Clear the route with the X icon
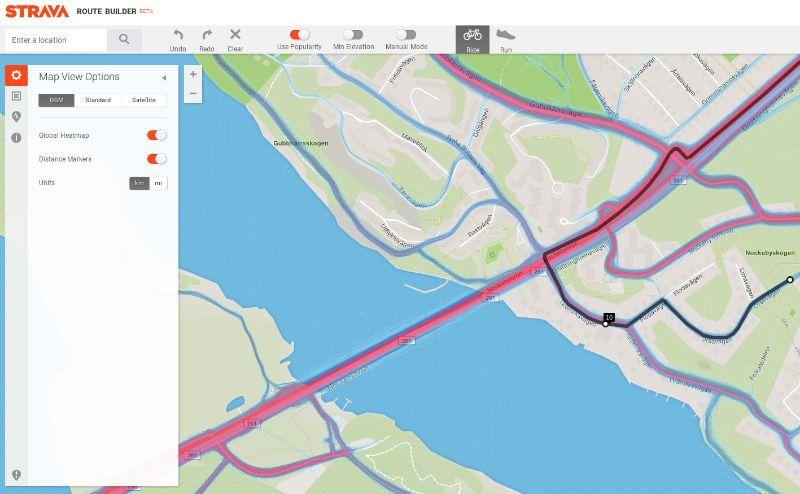Screen dimensions: 800x494 pyautogui.click(x=235, y=35)
